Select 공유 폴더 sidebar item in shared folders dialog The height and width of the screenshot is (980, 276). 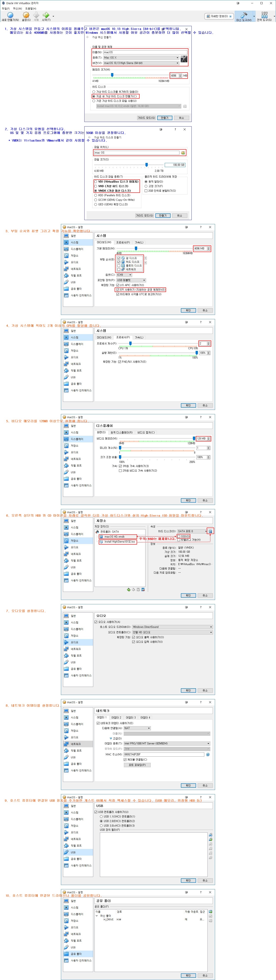pyautogui.click(x=78, y=954)
